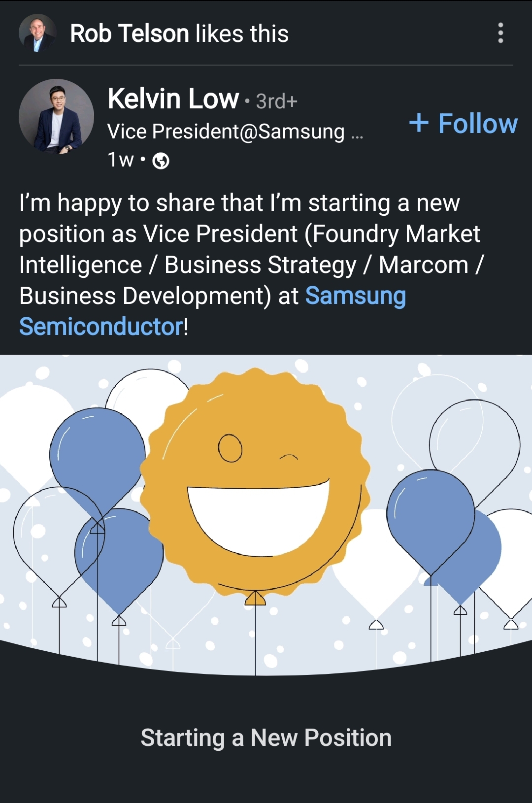This screenshot has height=803, width=532.
Task: Tap the winking yellow smiley balloon
Action: point(255,473)
